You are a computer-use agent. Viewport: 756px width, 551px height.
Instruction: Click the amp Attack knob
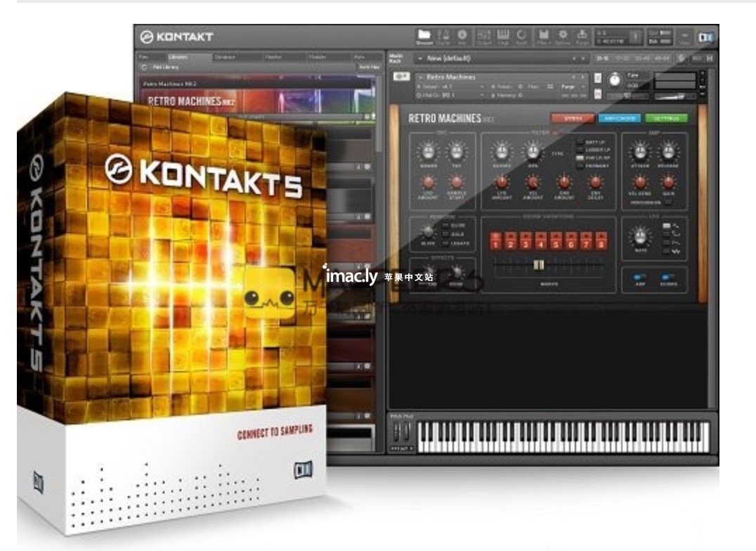click(640, 152)
